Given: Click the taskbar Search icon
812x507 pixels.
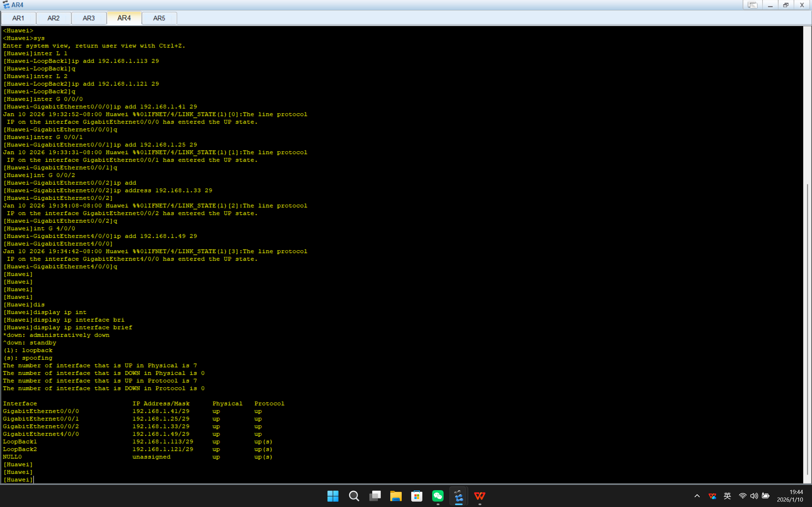Looking at the screenshot, I should 354,496.
